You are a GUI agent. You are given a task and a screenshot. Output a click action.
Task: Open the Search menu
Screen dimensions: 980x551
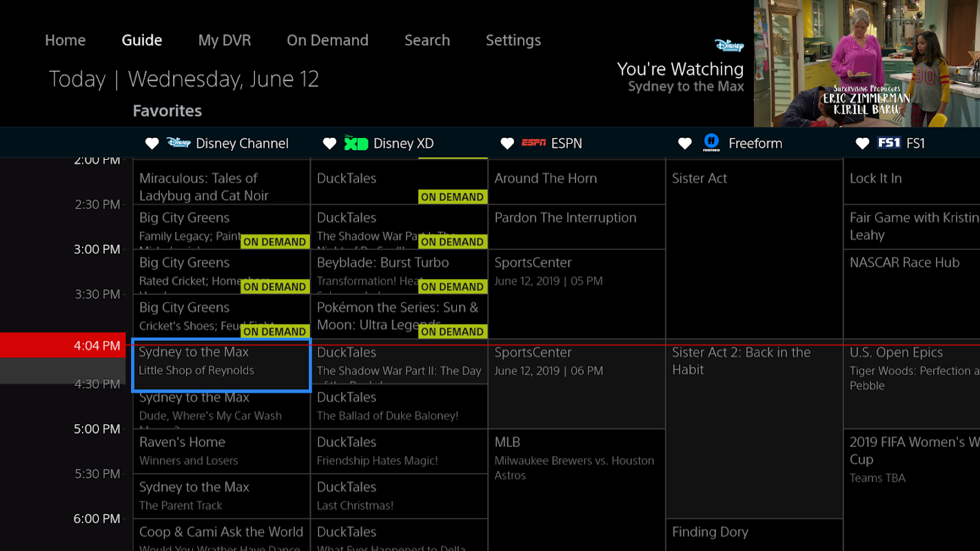(x=427, y=40)
